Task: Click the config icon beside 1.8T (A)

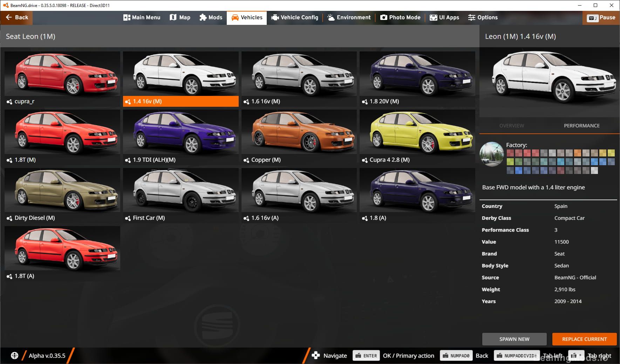Action: 9,276
